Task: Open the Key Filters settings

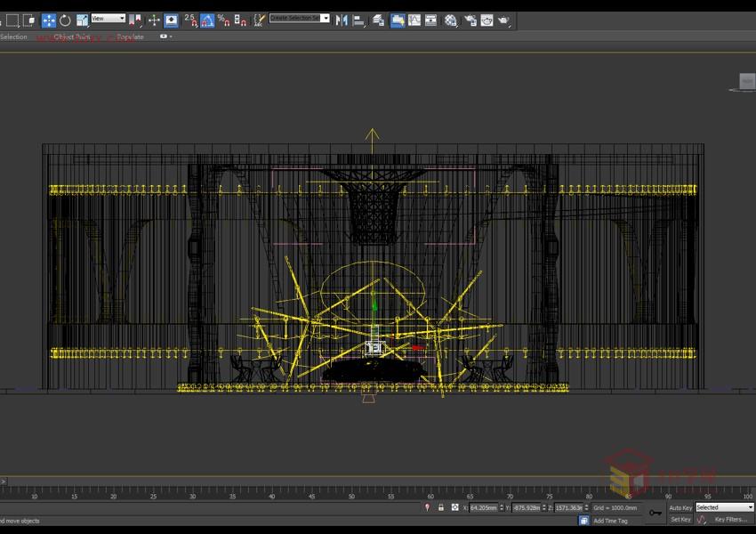Action: (x=730, y=520)
